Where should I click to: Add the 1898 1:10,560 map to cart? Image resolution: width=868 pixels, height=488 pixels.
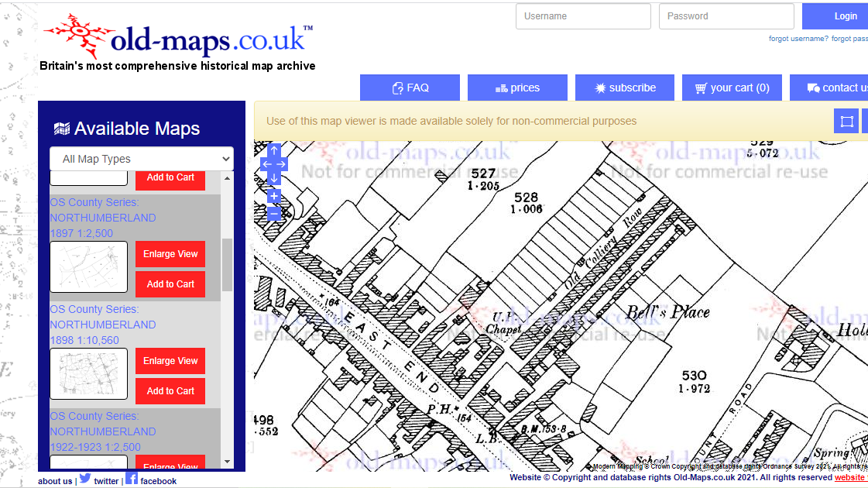[x=170, y=391]
